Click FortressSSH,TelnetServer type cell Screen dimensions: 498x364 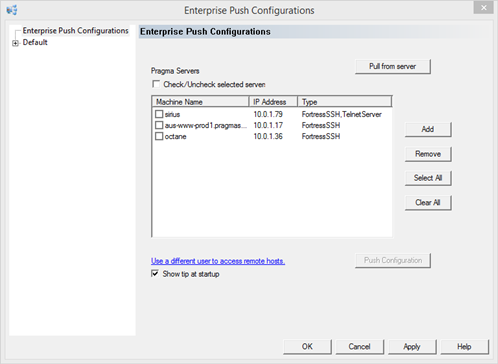(342, 114)
